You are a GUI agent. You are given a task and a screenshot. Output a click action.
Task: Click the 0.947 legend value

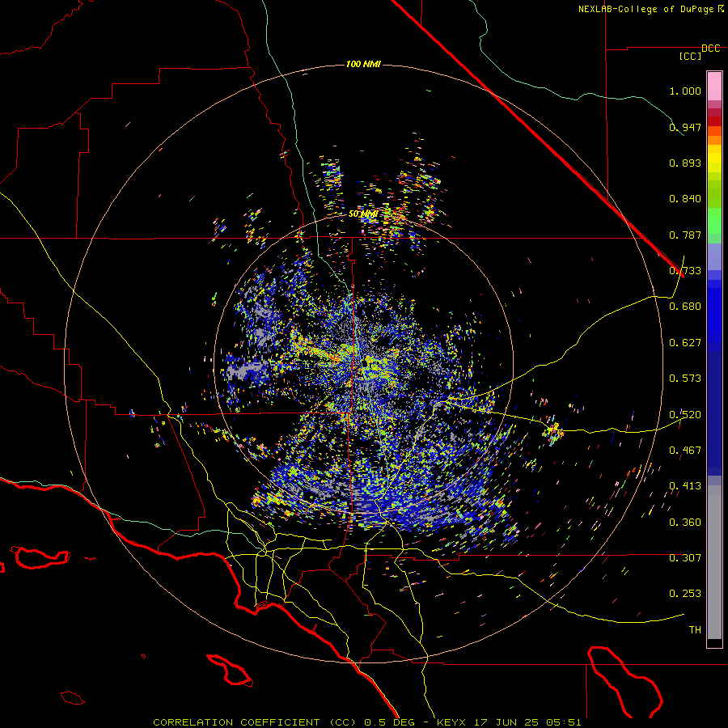coord(685,127)
